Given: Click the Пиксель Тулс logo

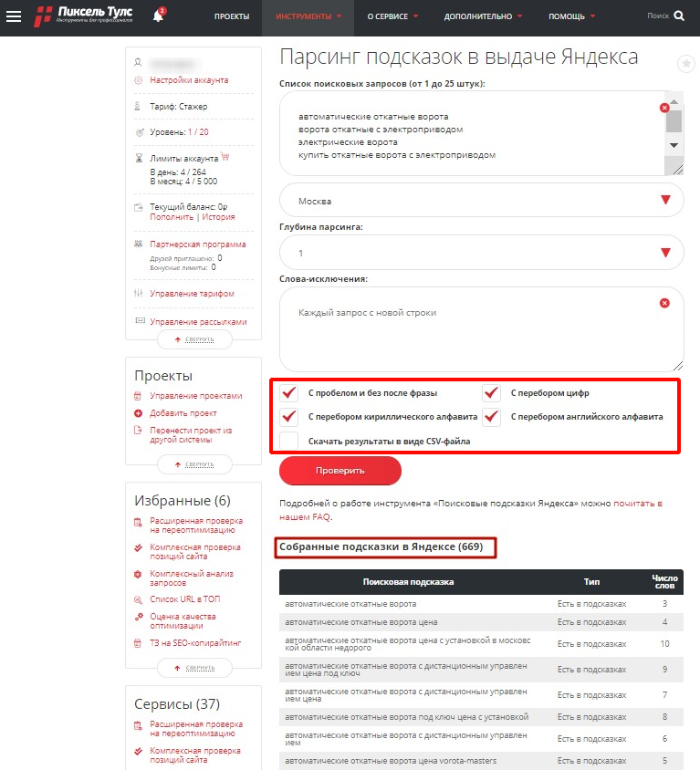Looking at the screenshot, I should point(84,16).
